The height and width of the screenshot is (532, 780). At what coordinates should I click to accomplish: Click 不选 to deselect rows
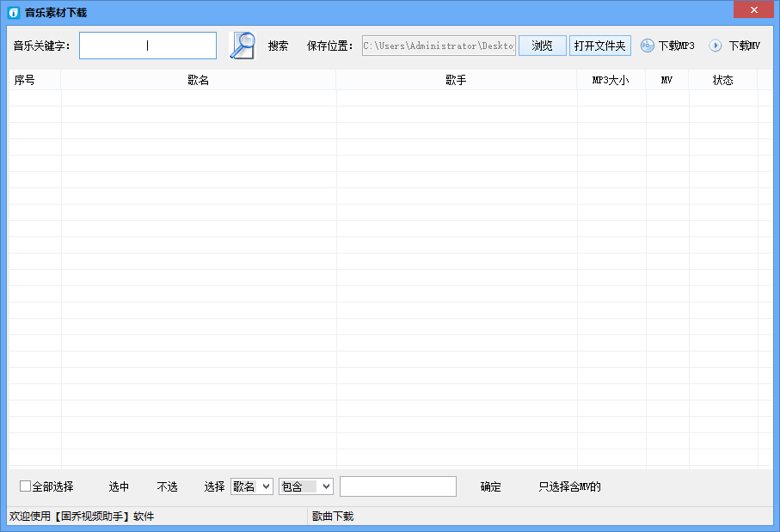point(167,486)
